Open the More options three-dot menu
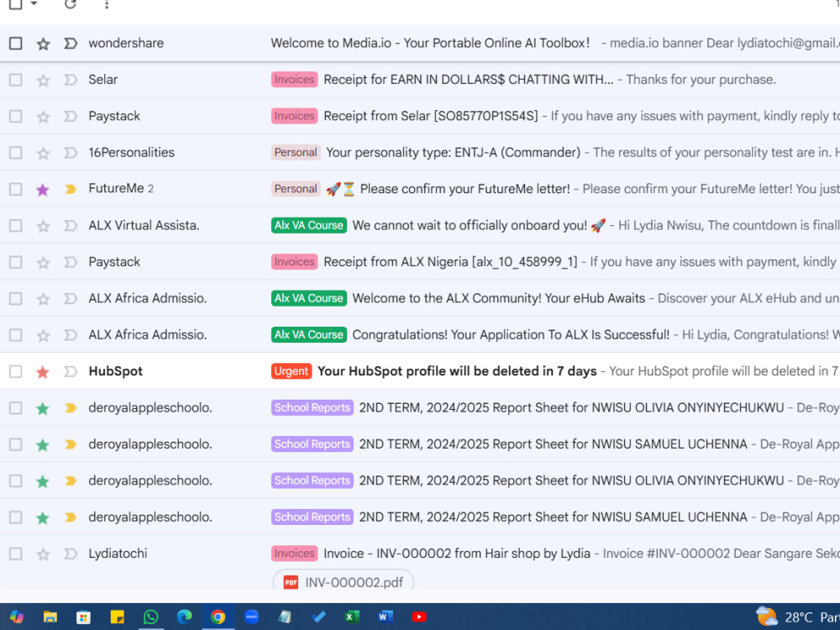This screenshot has width=840, height=630. (107, 4)
